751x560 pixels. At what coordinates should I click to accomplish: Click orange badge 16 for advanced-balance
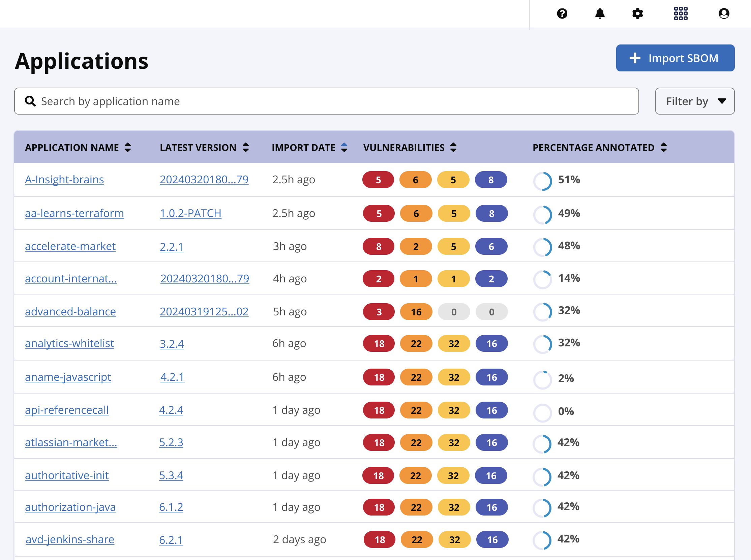(x=416, y=312)
